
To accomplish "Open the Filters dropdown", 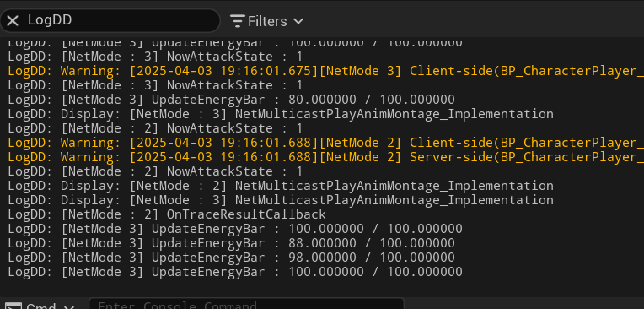I will point(266,21).
